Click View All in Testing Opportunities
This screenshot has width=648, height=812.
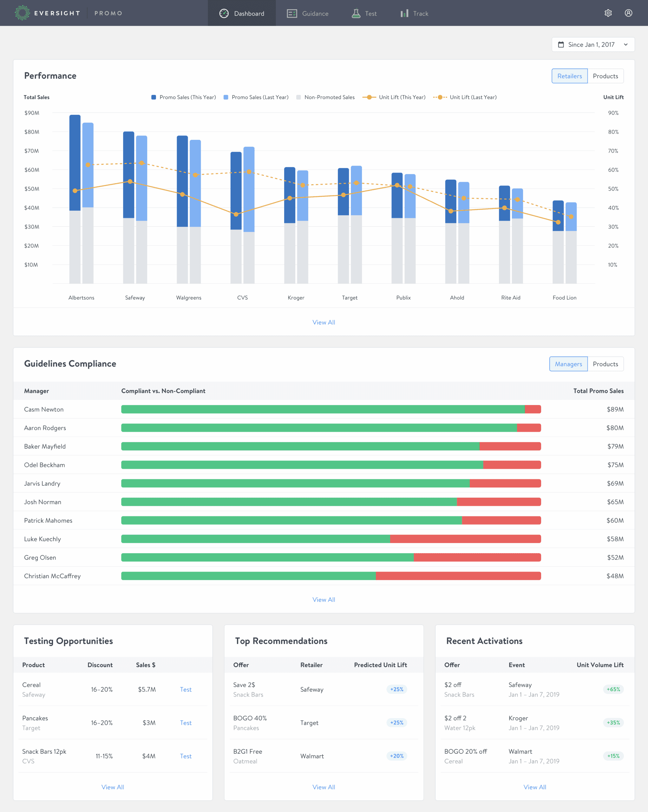pyautogui.click(x=113, y=787)
